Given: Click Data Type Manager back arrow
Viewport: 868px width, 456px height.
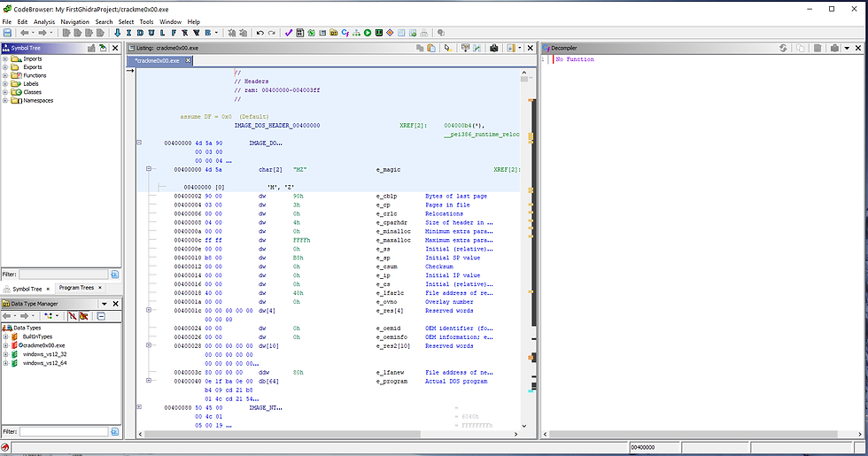Looking at the screenshot, I should (x=7, y=316).
